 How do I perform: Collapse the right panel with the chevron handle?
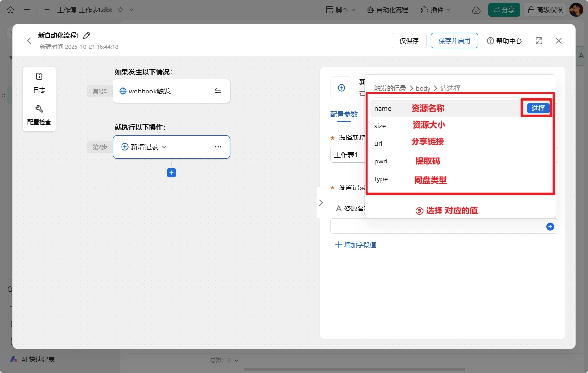(x=321, y=203)
